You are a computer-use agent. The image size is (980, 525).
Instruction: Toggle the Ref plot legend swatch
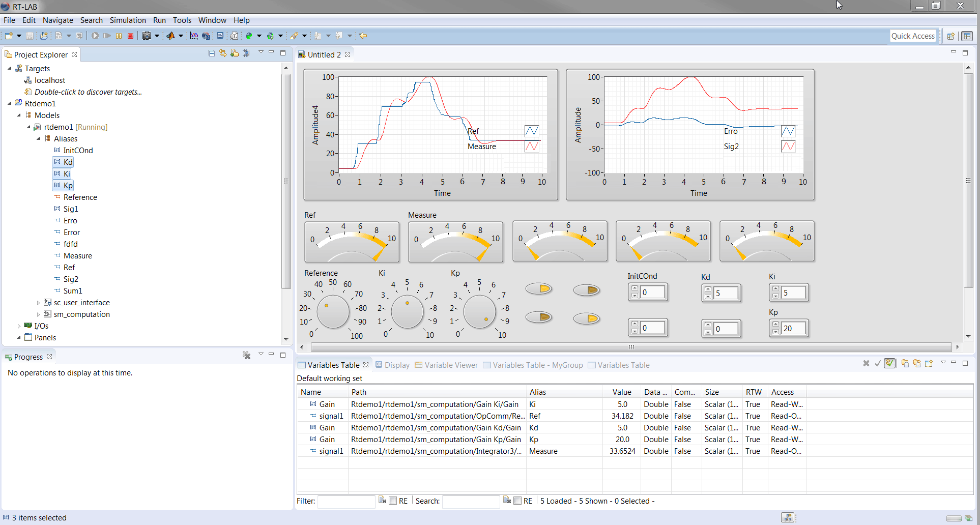[x=532, y=131]
